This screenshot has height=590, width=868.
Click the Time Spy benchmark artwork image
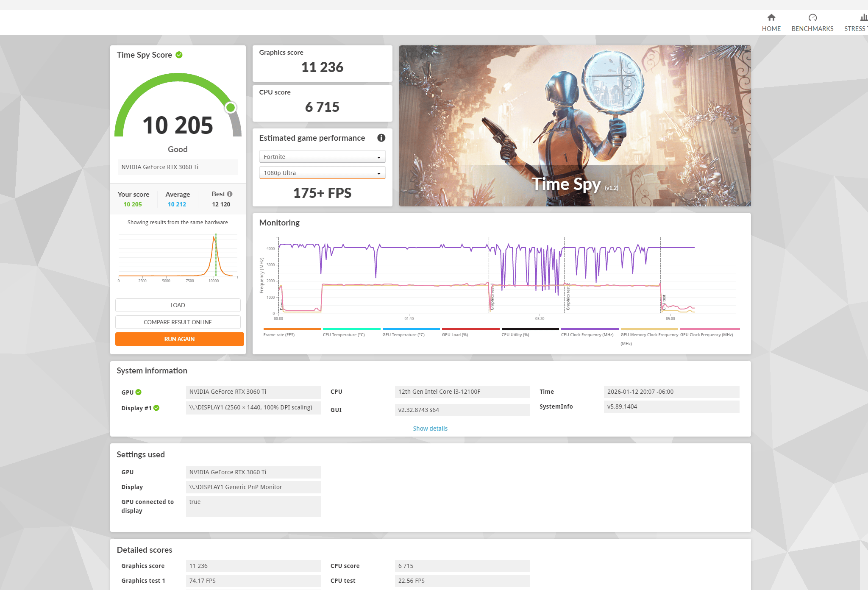pyautogui.click(x=575, y=126)
